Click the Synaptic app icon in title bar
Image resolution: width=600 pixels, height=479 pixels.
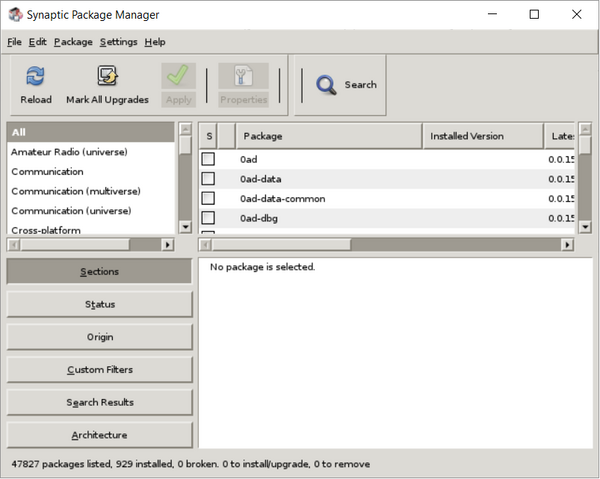click(14, 15)
